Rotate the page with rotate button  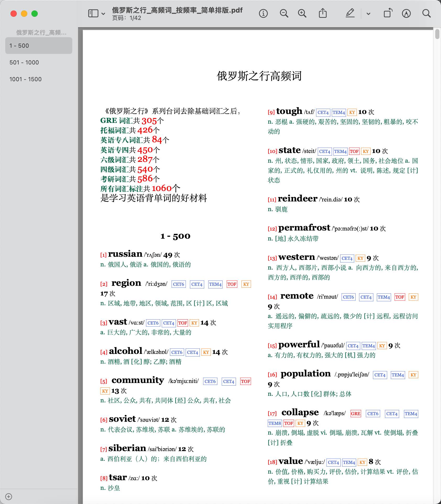(x=388, y=13)
